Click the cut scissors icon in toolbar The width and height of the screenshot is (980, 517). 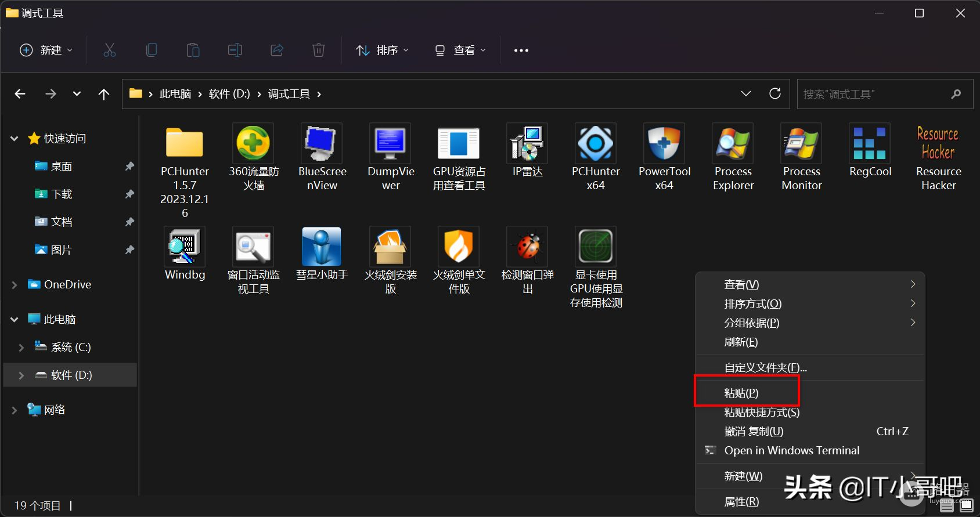click(110, 50)
